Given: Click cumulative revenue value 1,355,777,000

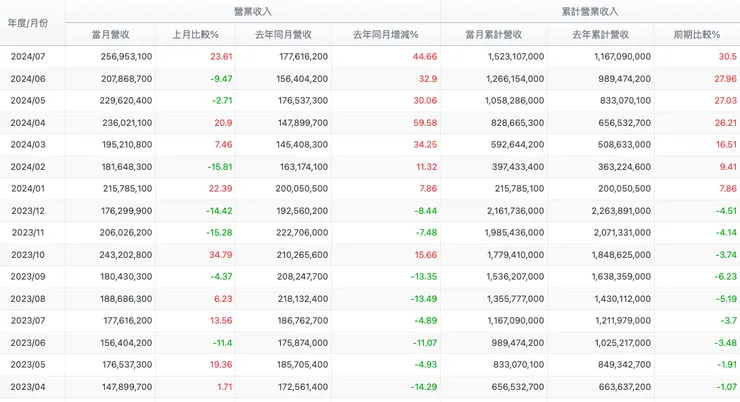Looking at the screenshot, I should (x=516, y=299).
